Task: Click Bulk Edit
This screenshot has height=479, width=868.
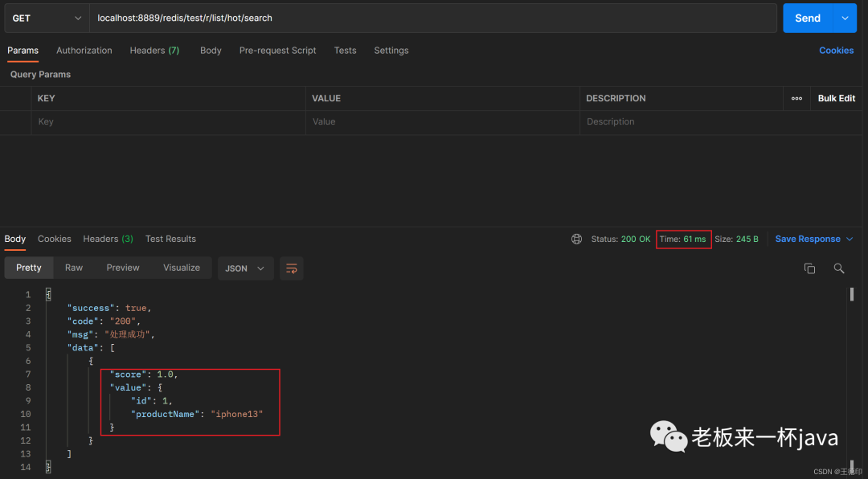Action: click(x=837, y=99)
